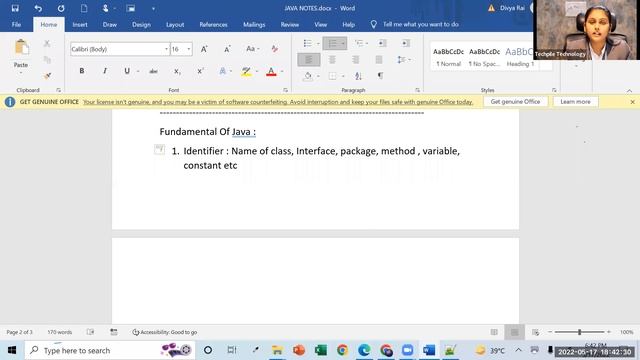Switch to the Layout tab
Viewport: 640px width, 360px height.
coord(175,24)
